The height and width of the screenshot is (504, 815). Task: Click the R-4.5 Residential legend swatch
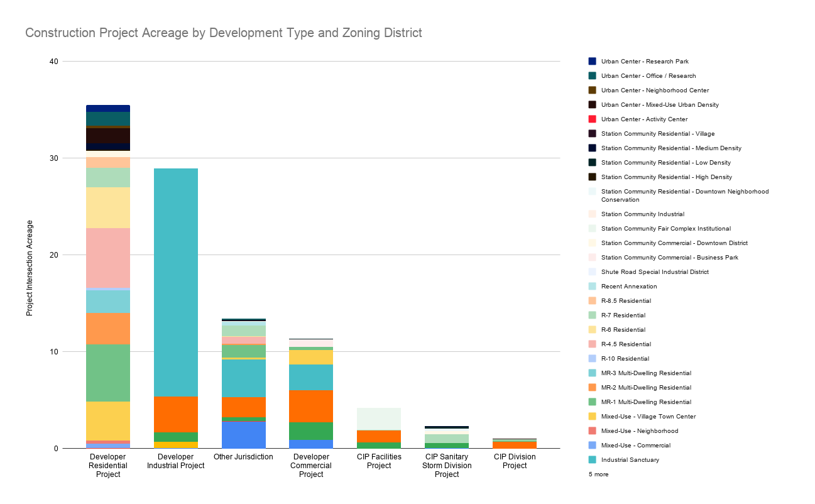593,344
